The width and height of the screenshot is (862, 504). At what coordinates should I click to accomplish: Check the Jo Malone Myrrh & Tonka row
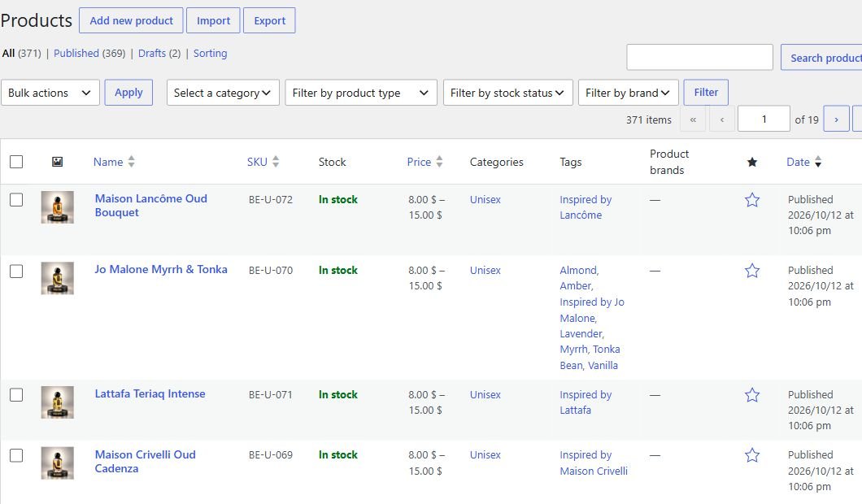pyautogui.click(x=16, y=271)
